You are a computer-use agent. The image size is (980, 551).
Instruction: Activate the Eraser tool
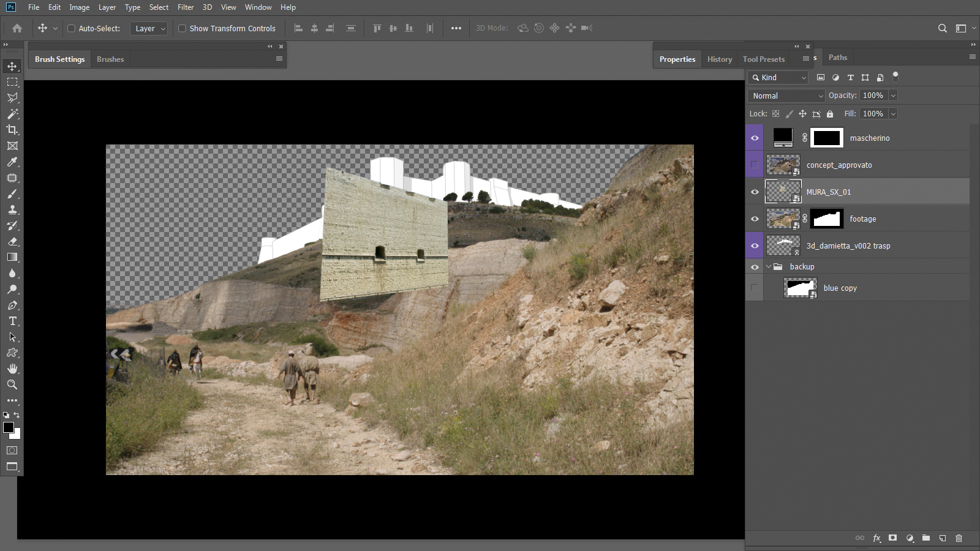[x=12, y=242]
